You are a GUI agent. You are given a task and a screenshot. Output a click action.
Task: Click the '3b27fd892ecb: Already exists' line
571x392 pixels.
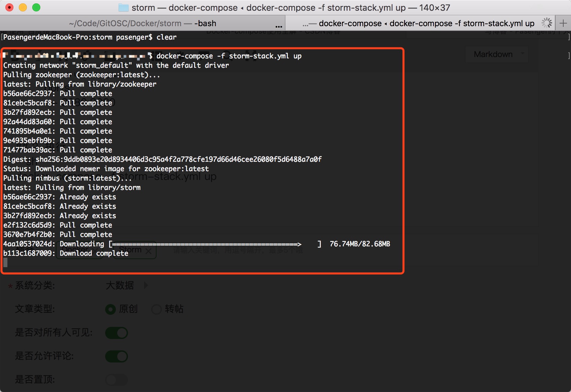60,216
